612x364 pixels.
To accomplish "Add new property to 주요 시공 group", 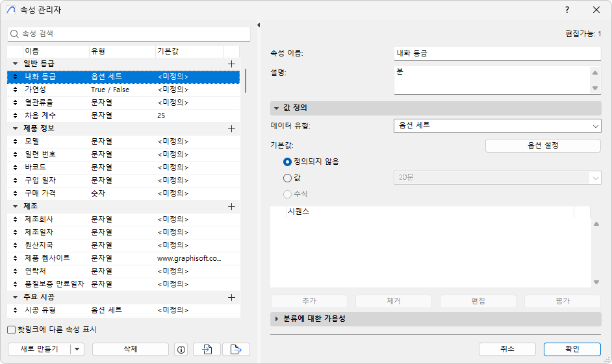I will [x=231, y=297].
